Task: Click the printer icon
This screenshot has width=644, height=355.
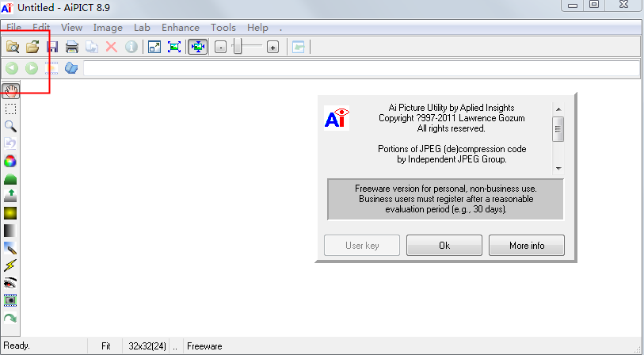Action: pyautogui.click(x=72, y=47)
